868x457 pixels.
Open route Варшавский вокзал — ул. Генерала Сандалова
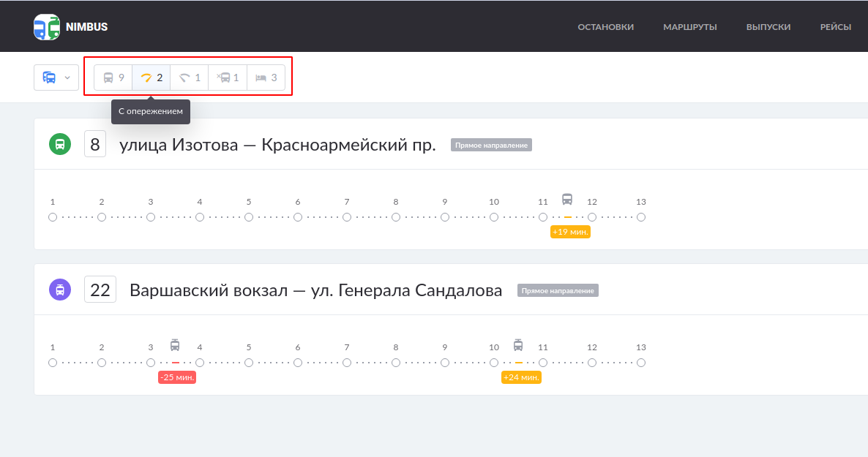pyautogui.click(x=315, y=290)
